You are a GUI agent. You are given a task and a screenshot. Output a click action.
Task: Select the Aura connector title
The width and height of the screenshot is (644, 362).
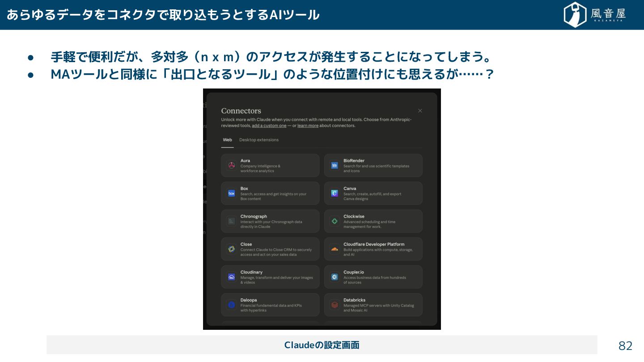click(x=245, y=160)
